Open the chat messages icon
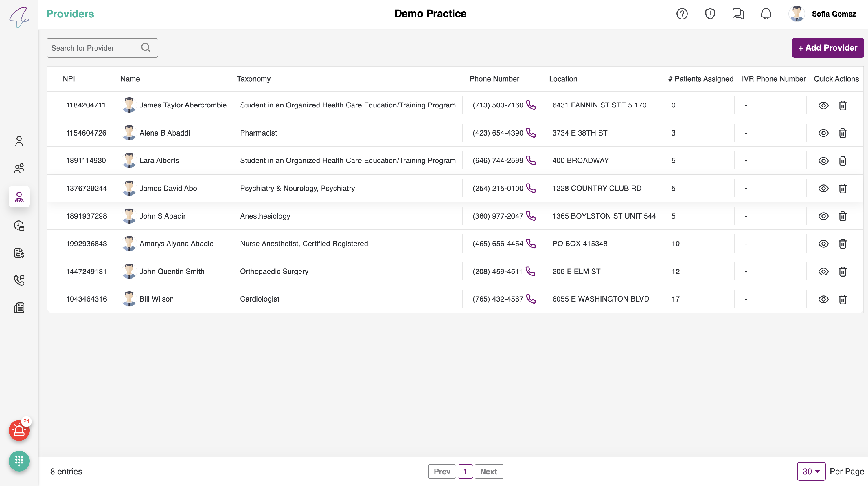The height and width of the screenshot is (486, 868). pos(738,14)
